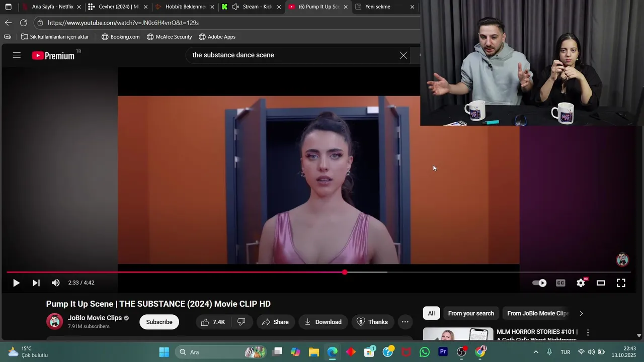Open the YouTube hamburger guide menu
The image size is (644, 362).
[17, 55]
